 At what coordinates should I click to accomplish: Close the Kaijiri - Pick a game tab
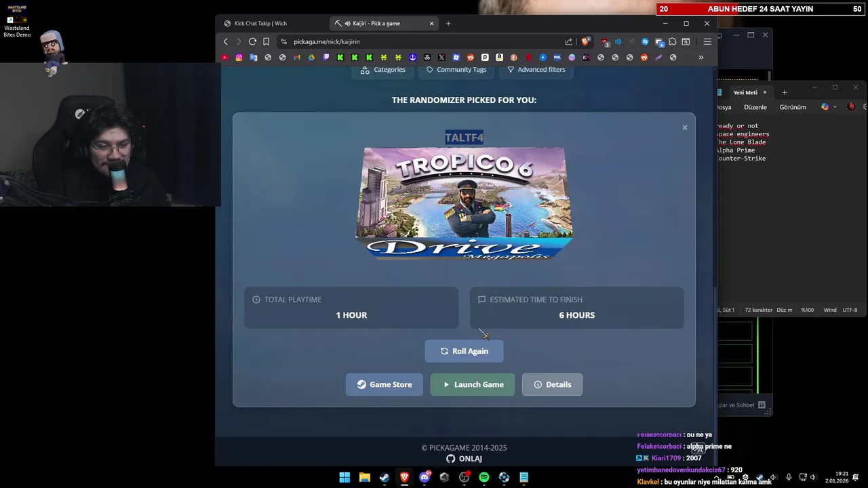pos(431,23)
